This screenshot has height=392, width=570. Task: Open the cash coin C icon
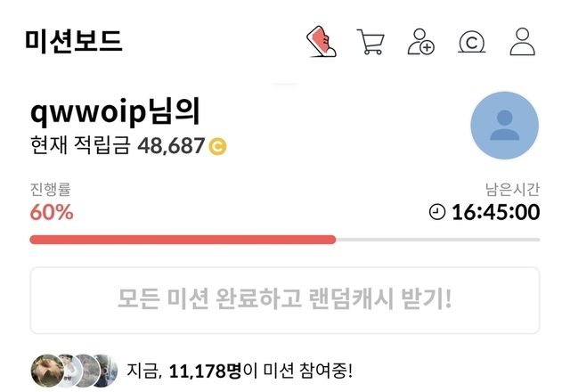point(471,42)
